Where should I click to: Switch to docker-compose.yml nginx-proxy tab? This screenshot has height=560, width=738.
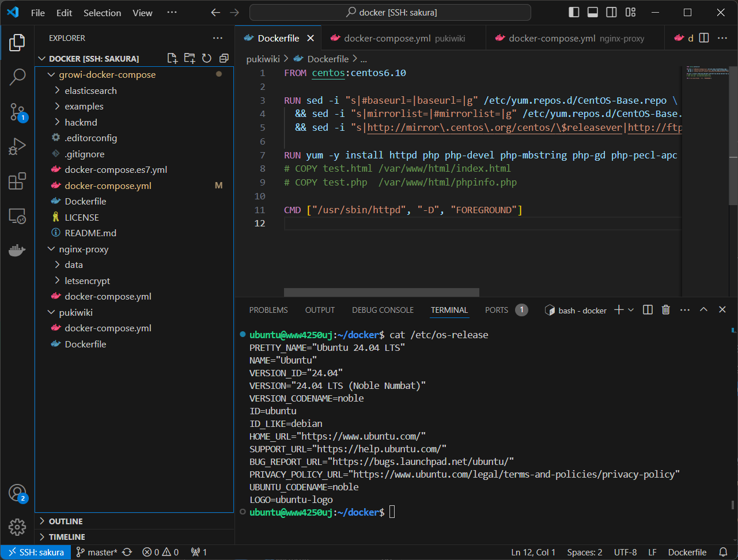coord(576,38)
